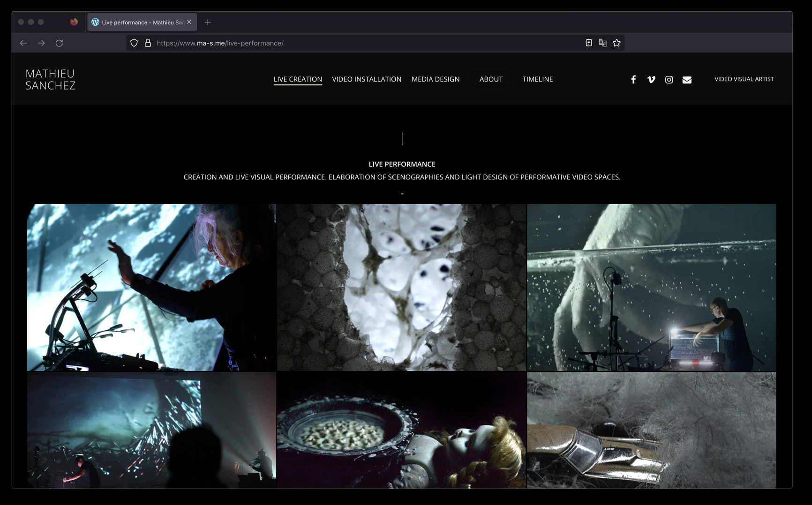Bookmark this page with the star icon

coord(617,43)
